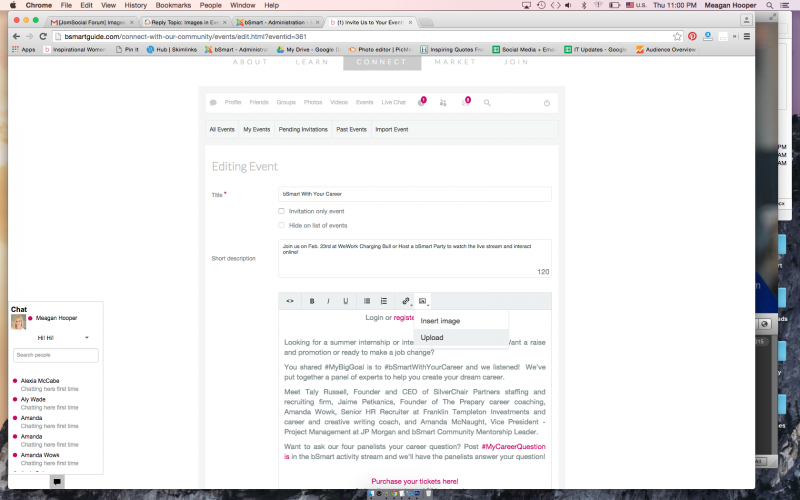Click the chat bubble button below chat panel
Viewport: 800px width, 500px height.
pyautogui.click(x=57, y=481)
